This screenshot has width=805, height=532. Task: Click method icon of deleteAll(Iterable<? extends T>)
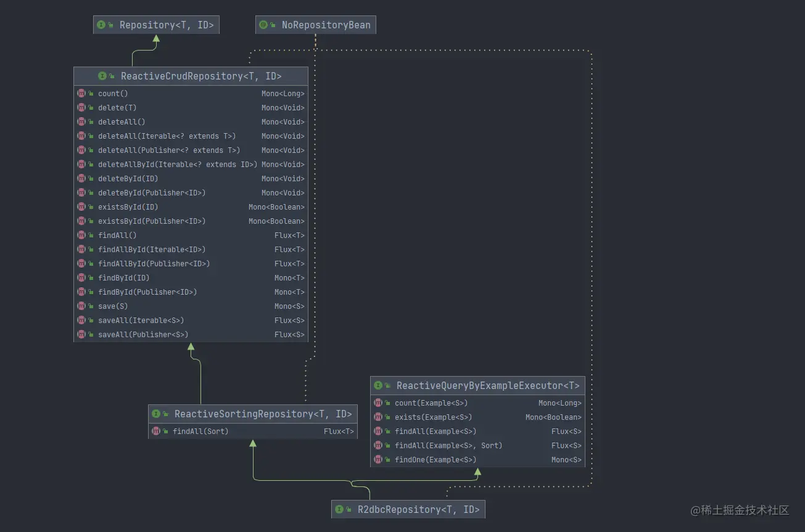point(81,136)
